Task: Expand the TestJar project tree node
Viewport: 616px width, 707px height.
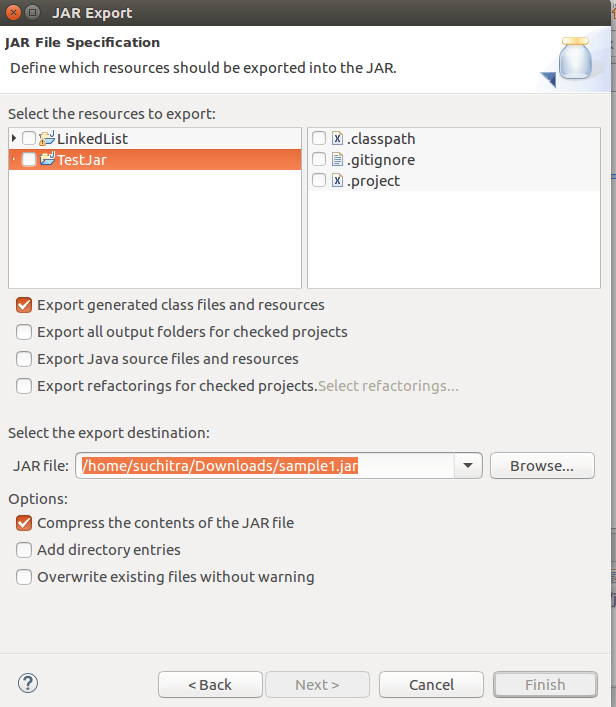Action: click(14, 159)
